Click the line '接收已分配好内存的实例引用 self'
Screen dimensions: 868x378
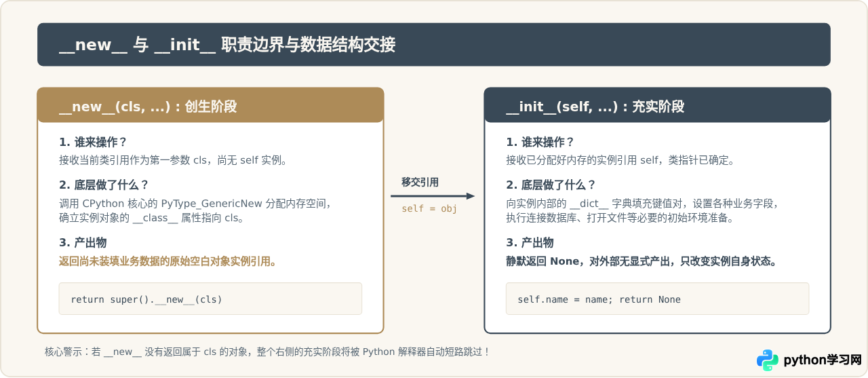(x=620, y=160)
